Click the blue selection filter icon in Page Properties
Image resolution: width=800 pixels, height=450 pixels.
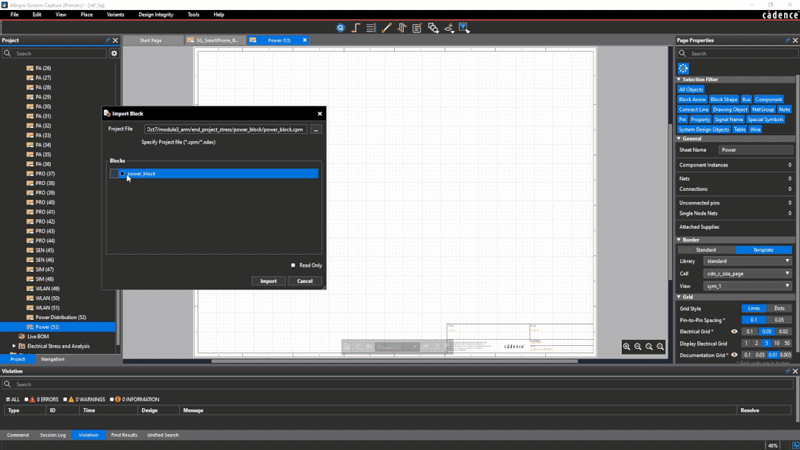click(683, 68)
